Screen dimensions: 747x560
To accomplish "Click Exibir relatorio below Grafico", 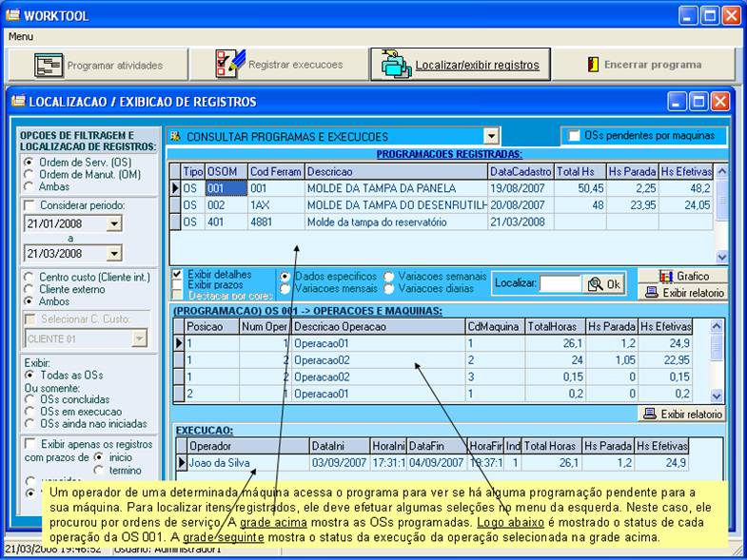I will click(682, 293).
